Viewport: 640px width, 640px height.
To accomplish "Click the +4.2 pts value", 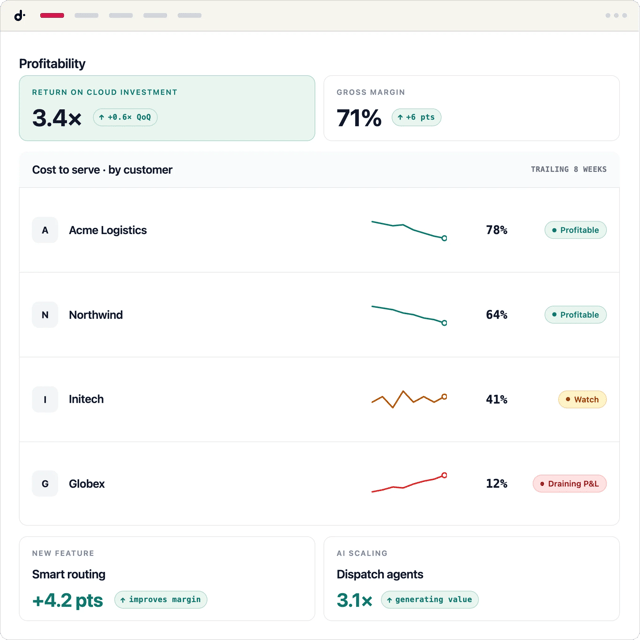I will pos(67,600).
